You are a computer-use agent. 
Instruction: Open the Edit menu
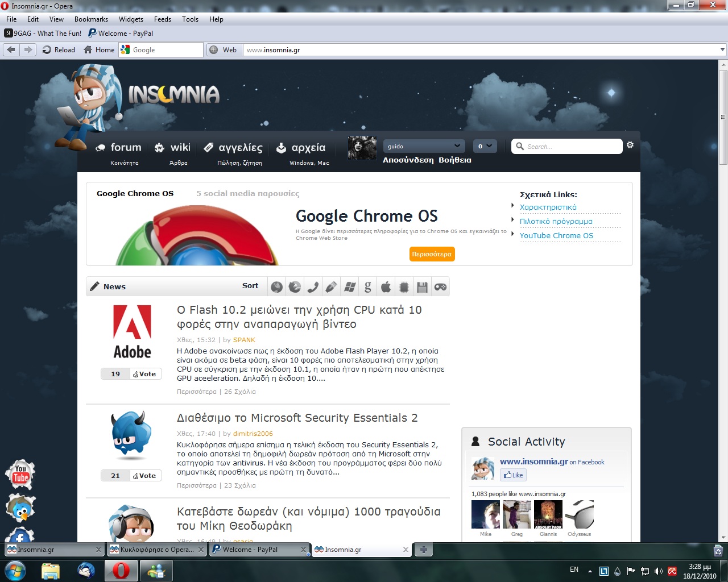click(x=33, y=19)
